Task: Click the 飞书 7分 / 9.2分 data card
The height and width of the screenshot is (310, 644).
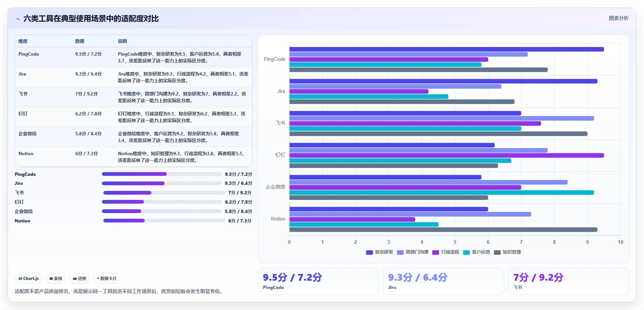Action: tap(568, 281)
